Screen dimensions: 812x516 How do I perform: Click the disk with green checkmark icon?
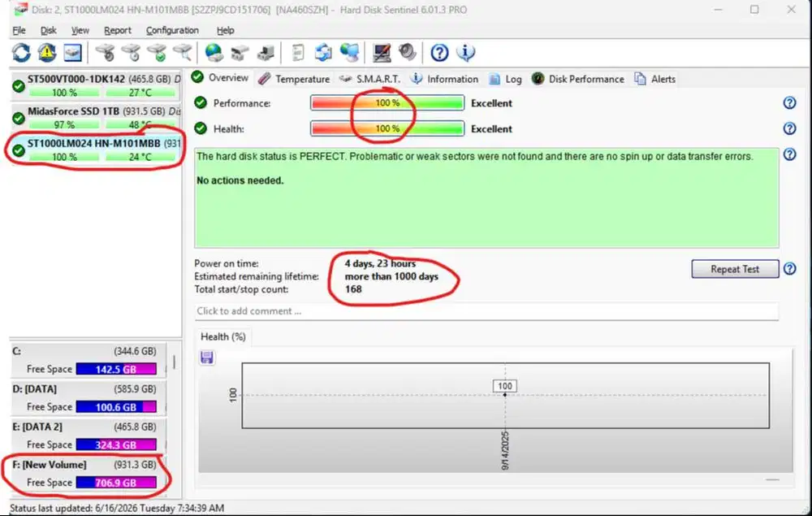[x=157, y=53]
